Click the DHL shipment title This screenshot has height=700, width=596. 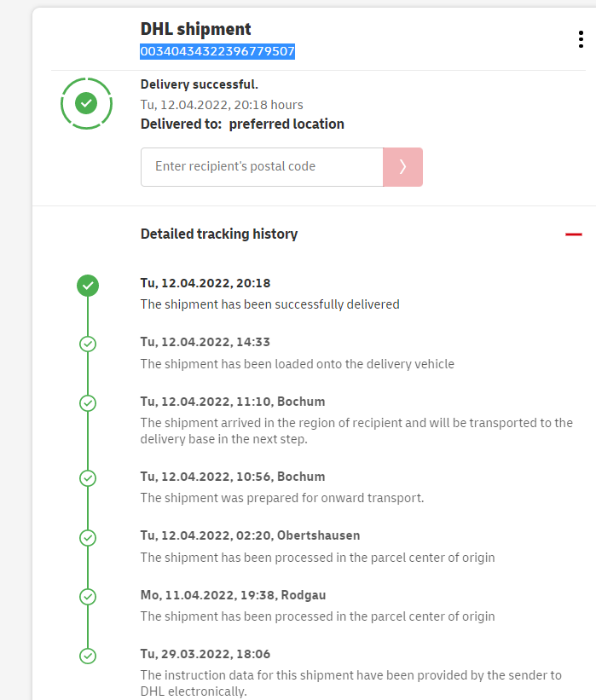click(x=195, y=30)
